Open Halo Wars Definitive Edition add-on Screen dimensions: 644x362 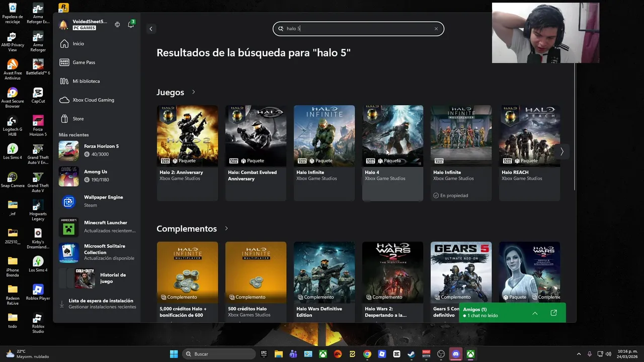(324, 282)
